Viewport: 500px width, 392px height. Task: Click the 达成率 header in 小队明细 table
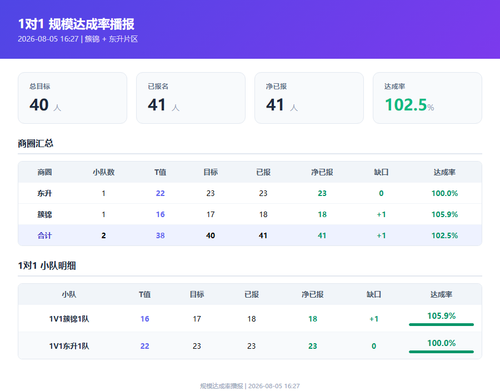coord(441,294)
